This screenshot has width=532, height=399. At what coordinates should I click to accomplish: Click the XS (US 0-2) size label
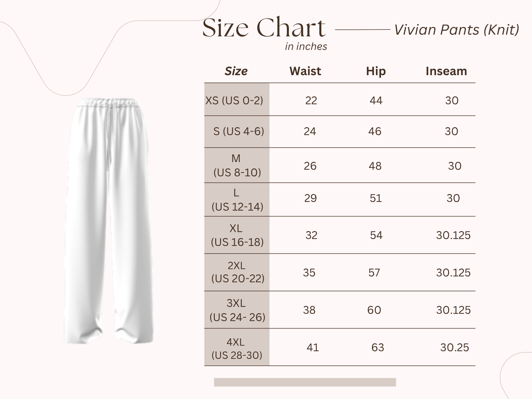coord(234,100)
